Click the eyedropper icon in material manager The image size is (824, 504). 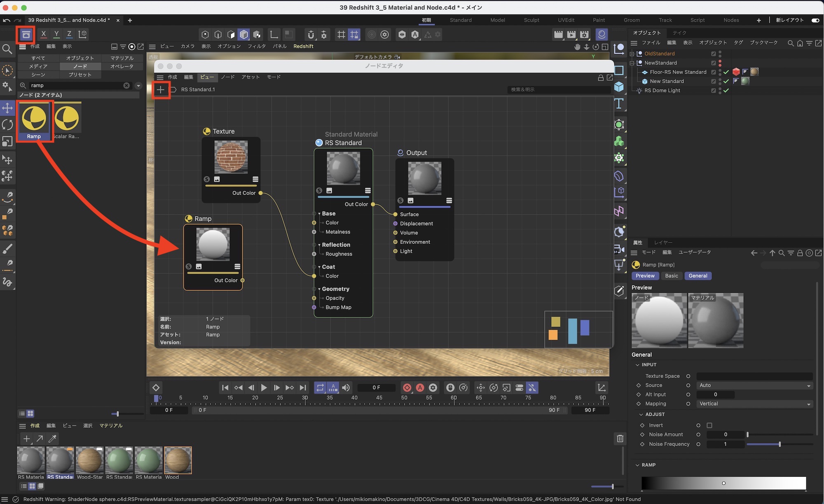tap(52, 439)
